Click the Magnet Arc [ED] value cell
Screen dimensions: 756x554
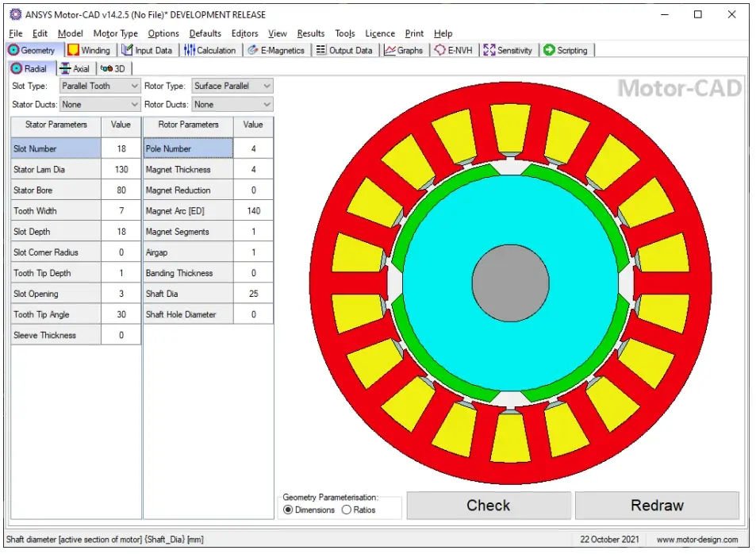pyautogui.click(x=254, y=211)
